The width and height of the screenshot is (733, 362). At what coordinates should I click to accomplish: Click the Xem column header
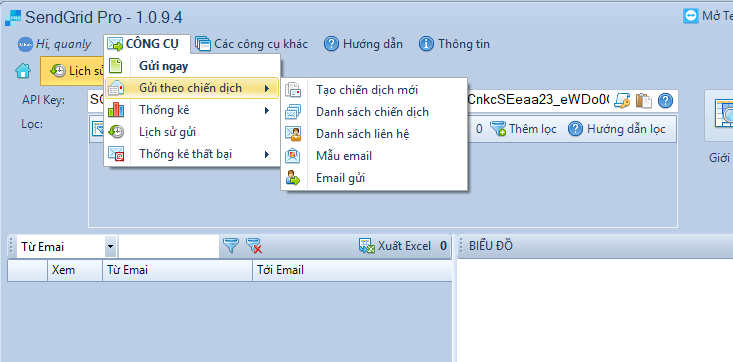pos(75,270)
